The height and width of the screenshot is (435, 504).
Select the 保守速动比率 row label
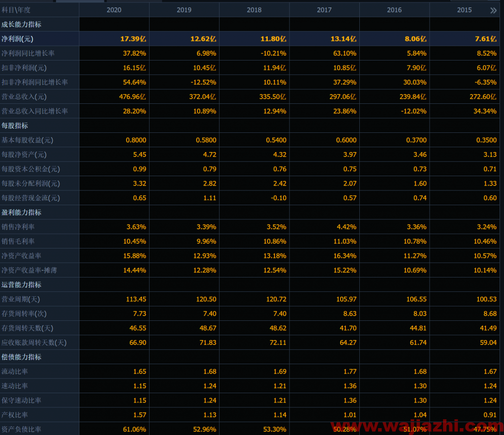pos(21,400)
